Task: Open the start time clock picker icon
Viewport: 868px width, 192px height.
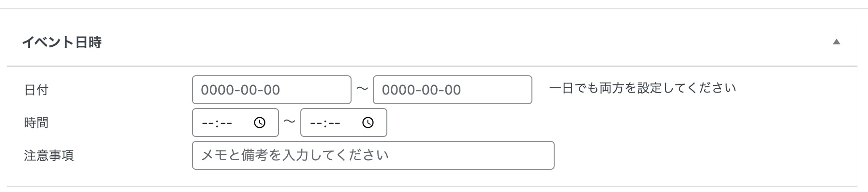Action: [260, 123]
